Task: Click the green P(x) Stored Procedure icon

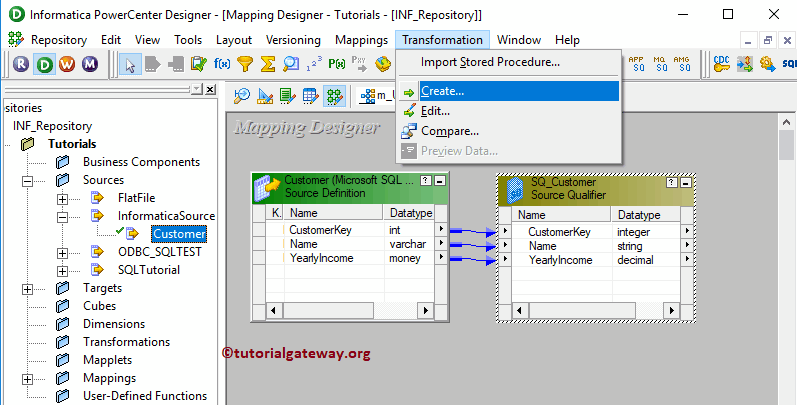Action: coord(336,64)
